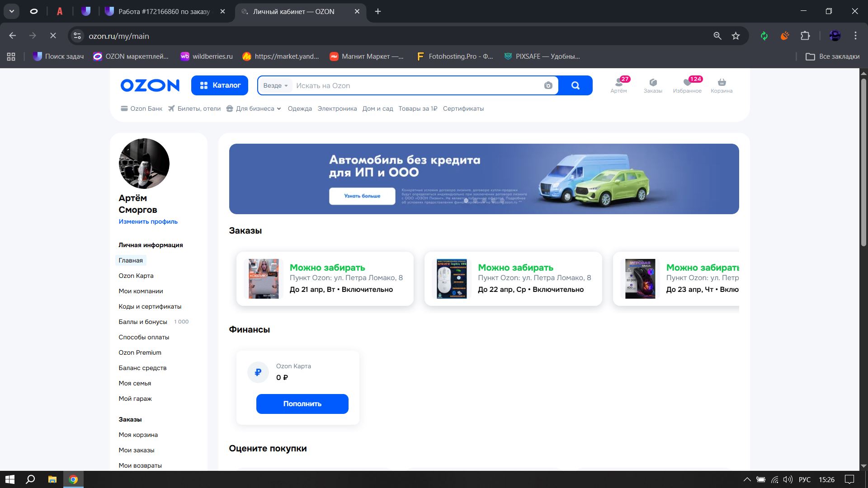
Task: Open the Windows Start menu
Action: coord(9,479)
